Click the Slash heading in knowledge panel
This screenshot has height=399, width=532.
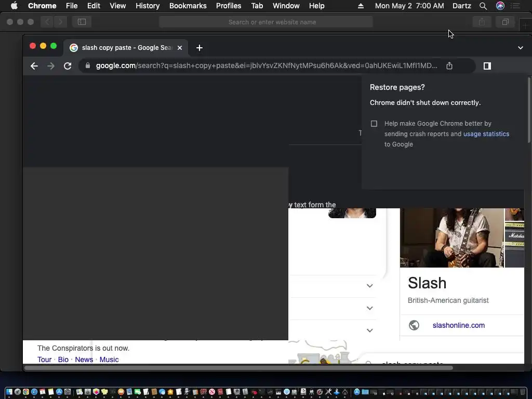pos(427,283)
